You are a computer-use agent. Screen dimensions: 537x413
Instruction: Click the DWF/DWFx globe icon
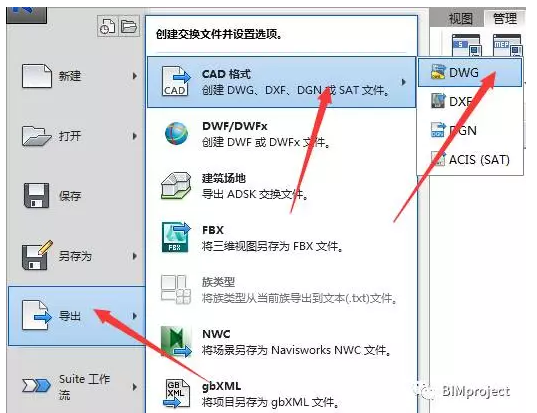click(x=176, y=133)
